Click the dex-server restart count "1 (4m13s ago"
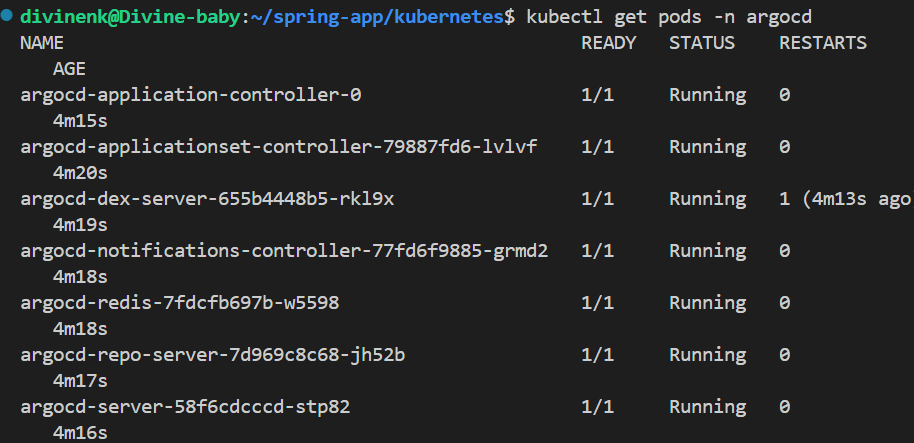 coord(844,199)
